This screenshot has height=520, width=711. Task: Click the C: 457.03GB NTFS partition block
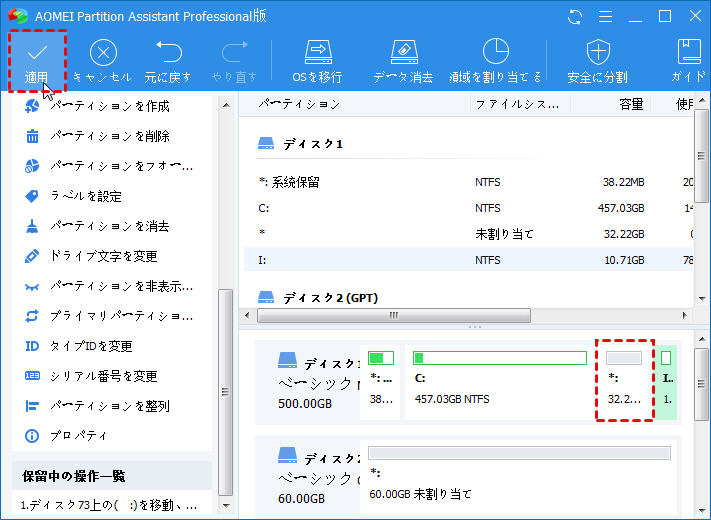coord(499,382)
